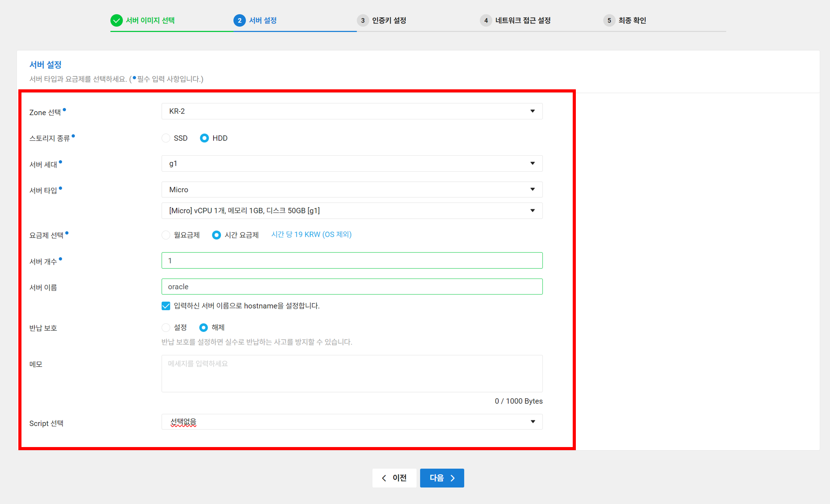
Task: Click the step 4 number circle
Action: tap(486, 20)
